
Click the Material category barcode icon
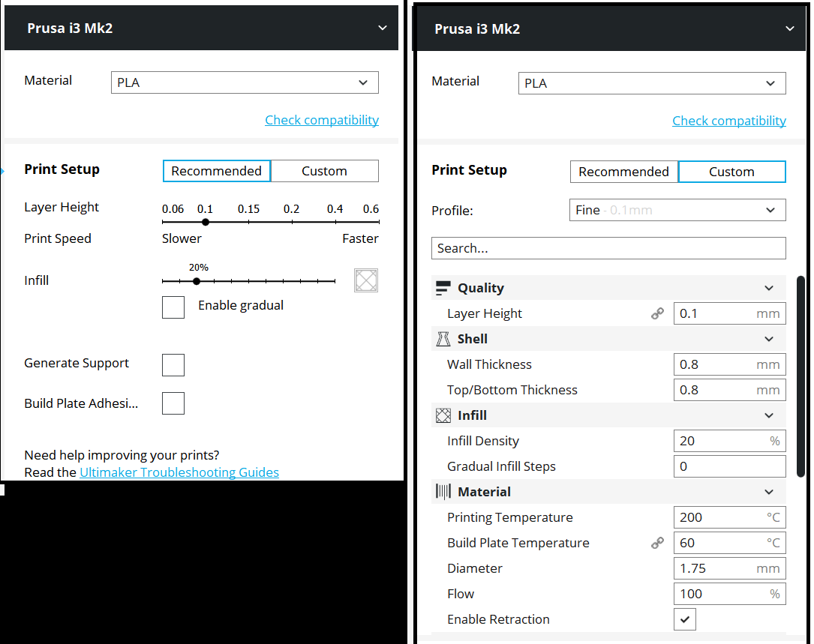pos(443,492)
